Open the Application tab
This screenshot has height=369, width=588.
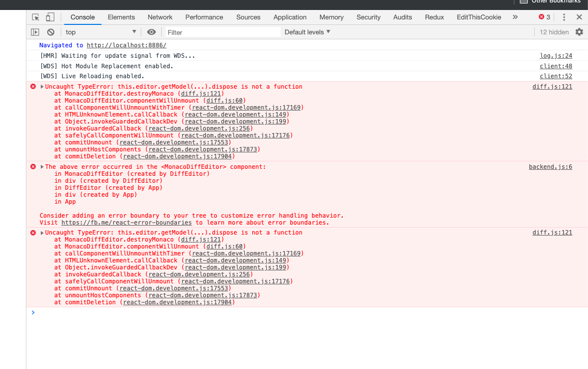tap(290, 17)
